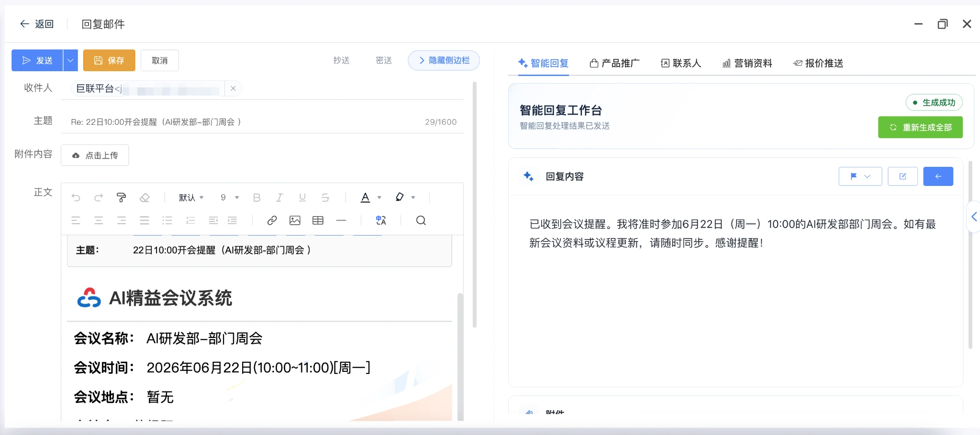Switch to the 联系人 tab
The height and width of the screenshot is (435, 980).
[681, 63]
